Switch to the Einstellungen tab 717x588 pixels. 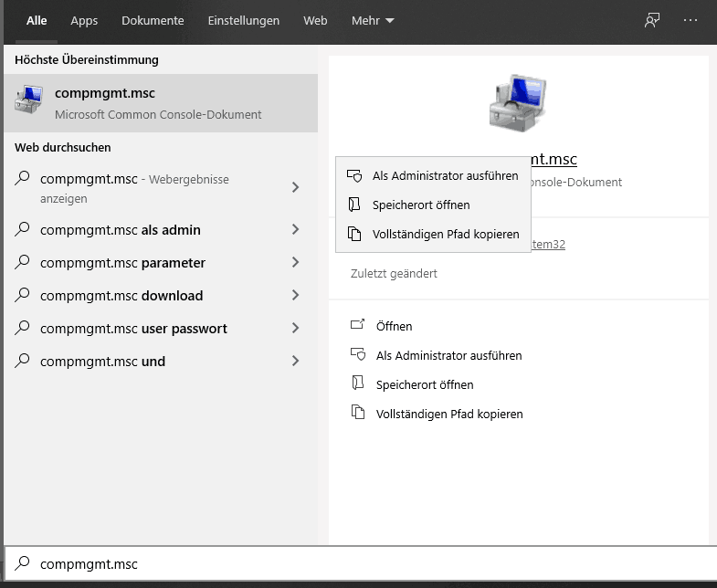tap(243, 21)
